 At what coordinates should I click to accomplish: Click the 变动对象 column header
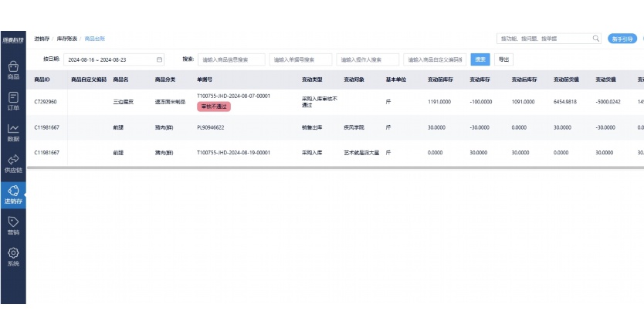354,80
